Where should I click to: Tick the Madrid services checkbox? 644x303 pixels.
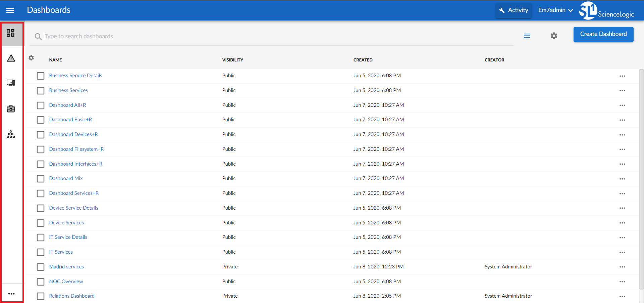(x=41, y=267)
